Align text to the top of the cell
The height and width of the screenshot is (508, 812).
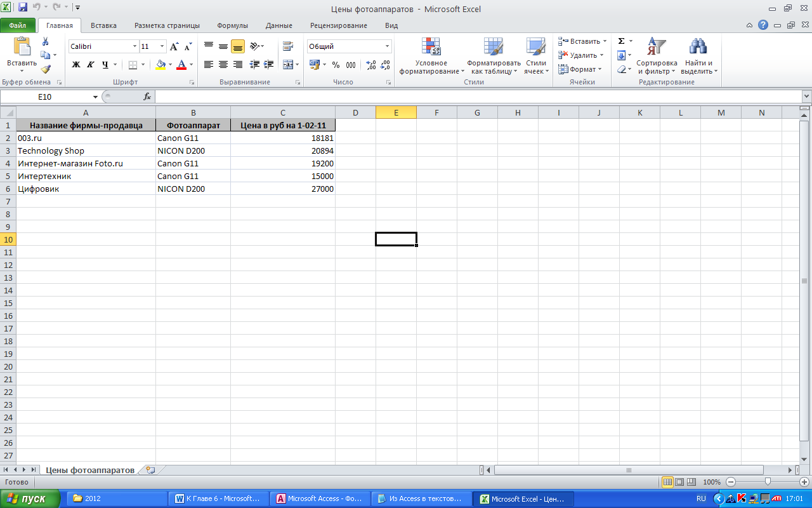[208, 46]
